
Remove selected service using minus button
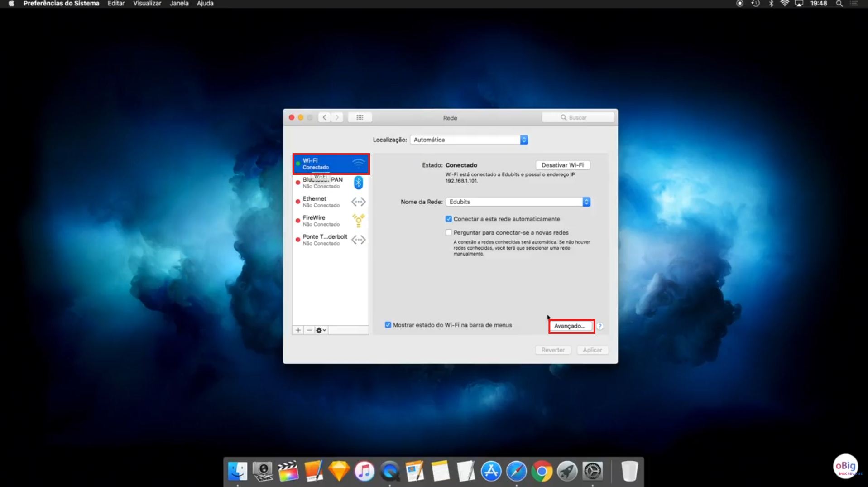(x=309, y=330)
